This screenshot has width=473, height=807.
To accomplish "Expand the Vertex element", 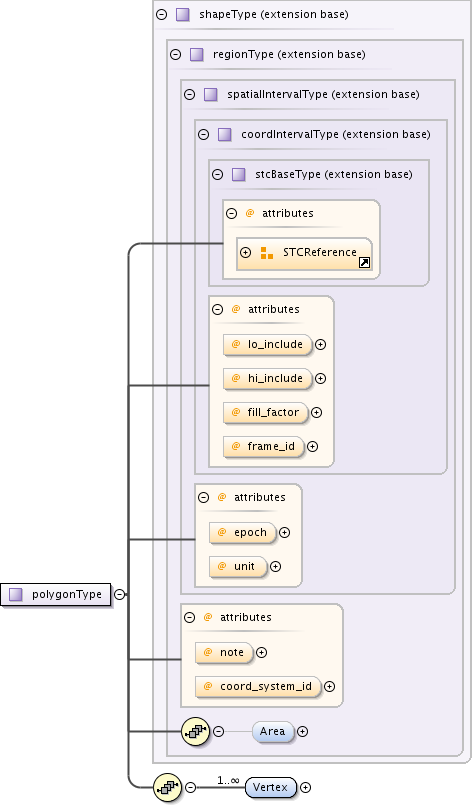I will (305, 787).
